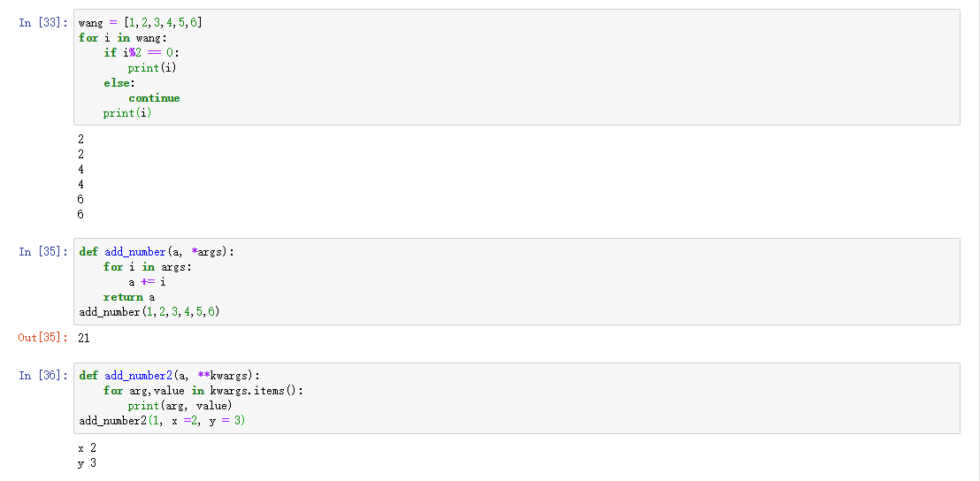The image size is (980, 481).
Task: Click the 'kwargs.items()' loop line
Action: coord(203,391)
